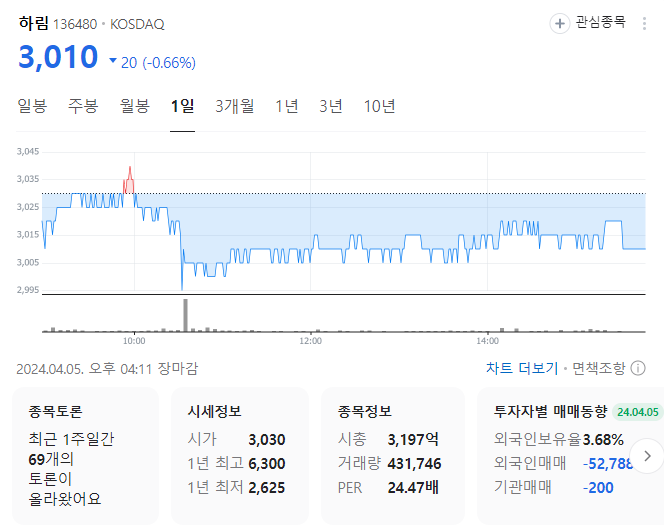Click the 외국인보유율 value 3.68%
Viewport: 664px width, 529px height.
click(x=603, y=440)
